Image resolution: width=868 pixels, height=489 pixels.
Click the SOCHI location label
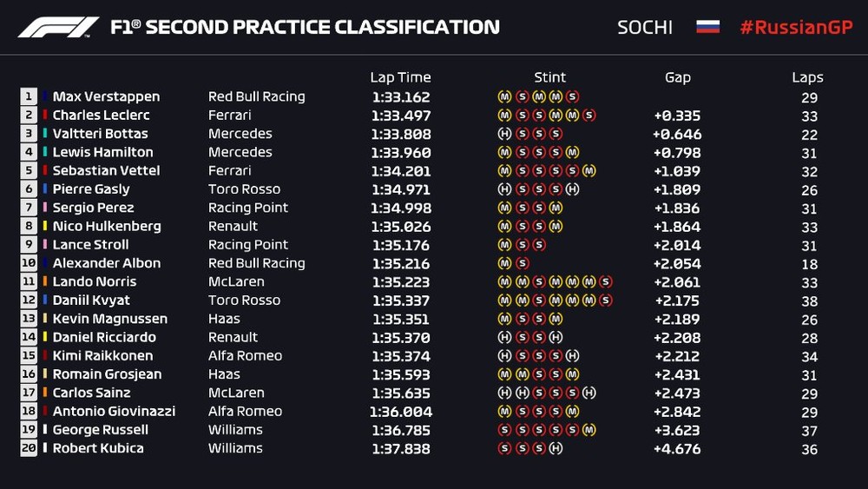(x=645, y=27)
